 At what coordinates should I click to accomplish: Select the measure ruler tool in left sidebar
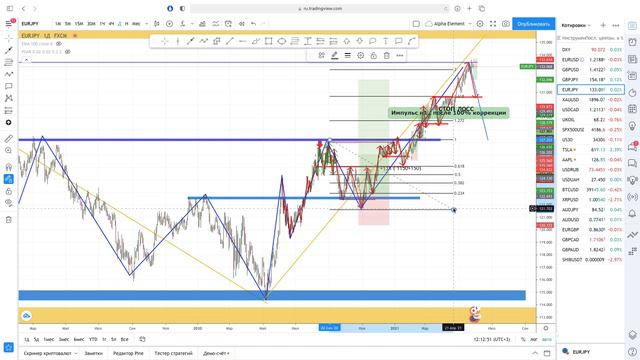point(9,139)
